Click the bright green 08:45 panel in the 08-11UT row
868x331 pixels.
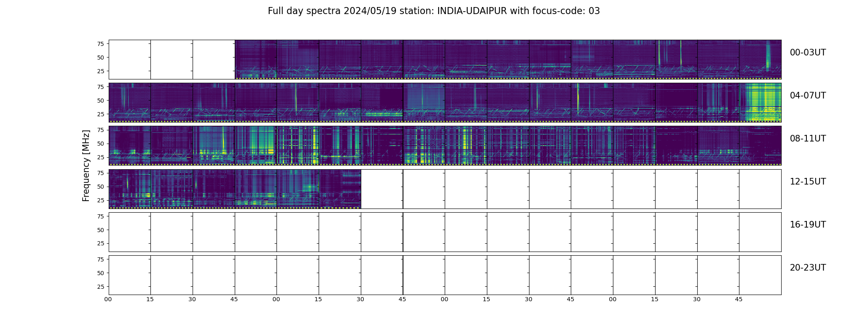pos(256,146)
